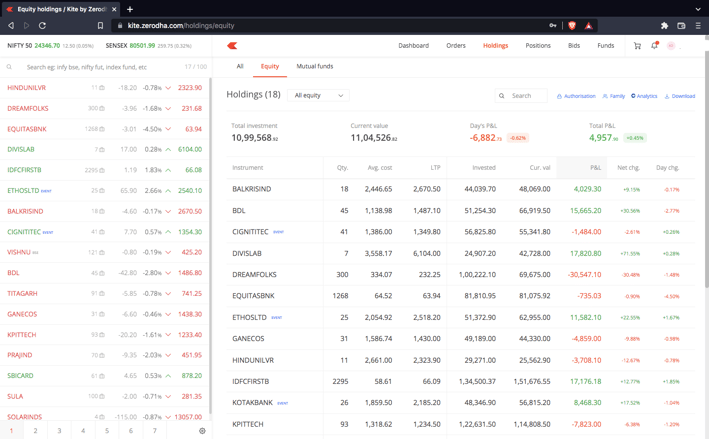Viewport: 709px width, 439px height.
Task: Switch to marketwatch page 5
Action: pyautogui.click(x=107, y=431)
